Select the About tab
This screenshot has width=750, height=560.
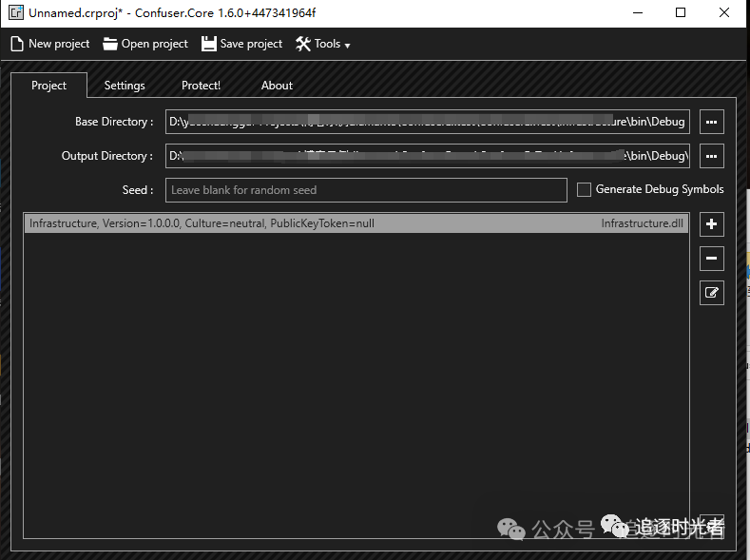[277, 86]
